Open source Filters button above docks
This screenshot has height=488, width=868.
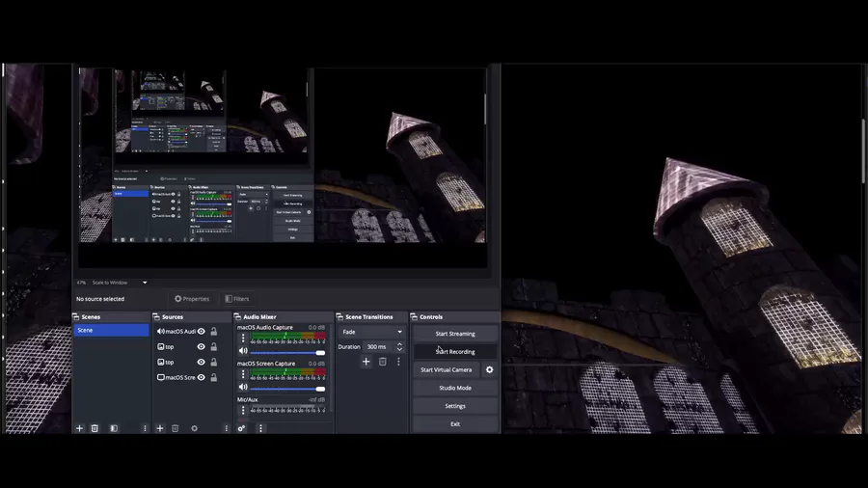237,299
